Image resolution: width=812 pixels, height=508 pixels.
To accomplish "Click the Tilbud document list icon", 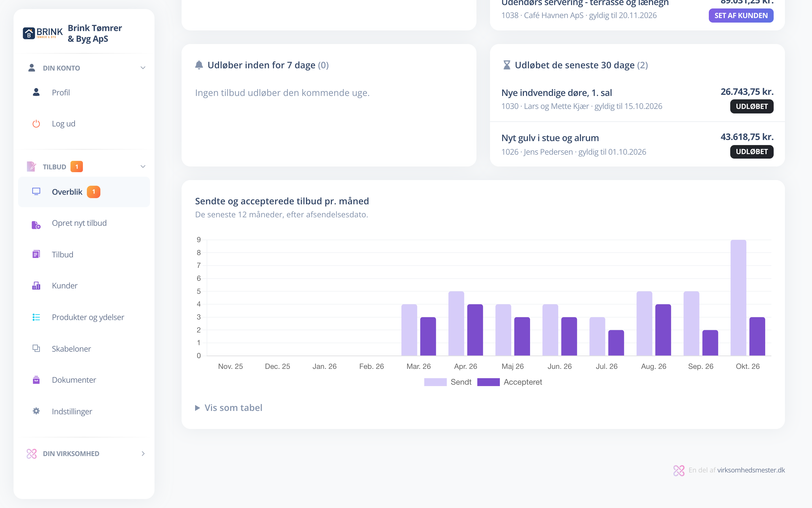I will coord(36,254).
